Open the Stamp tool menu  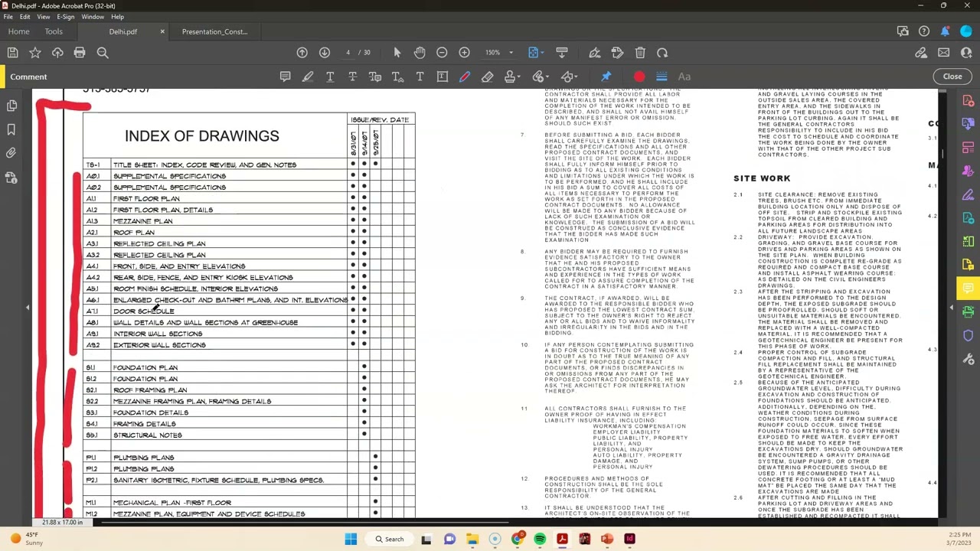click(512, 77)
